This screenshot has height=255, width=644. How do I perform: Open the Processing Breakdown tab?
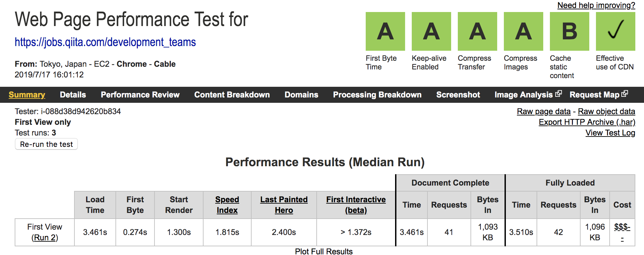click(x=377, y=95)
